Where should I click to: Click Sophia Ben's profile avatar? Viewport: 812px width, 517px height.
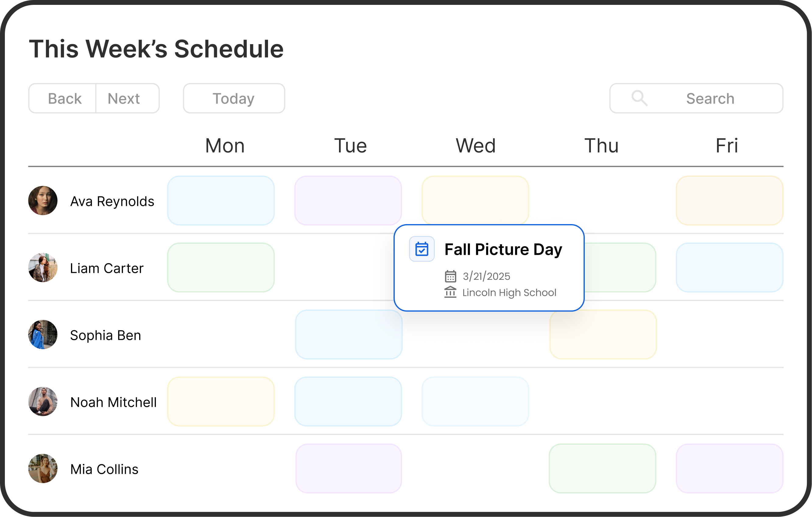coord(43,335)
